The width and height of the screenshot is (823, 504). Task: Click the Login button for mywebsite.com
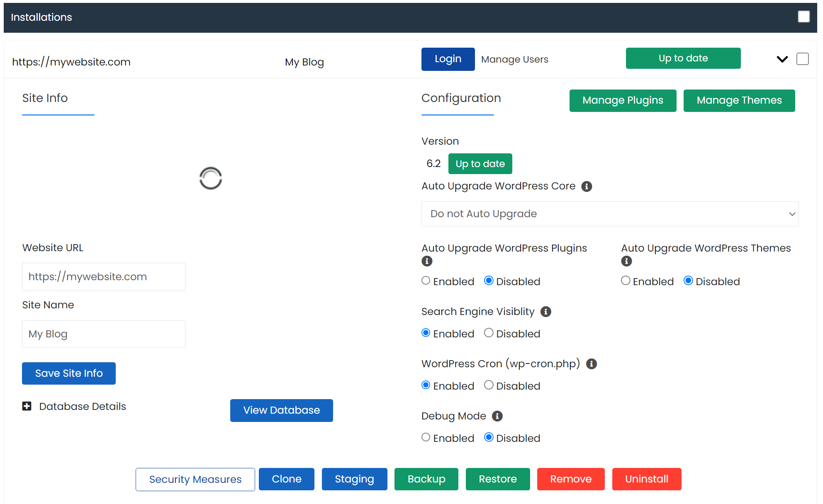point(447,59)
